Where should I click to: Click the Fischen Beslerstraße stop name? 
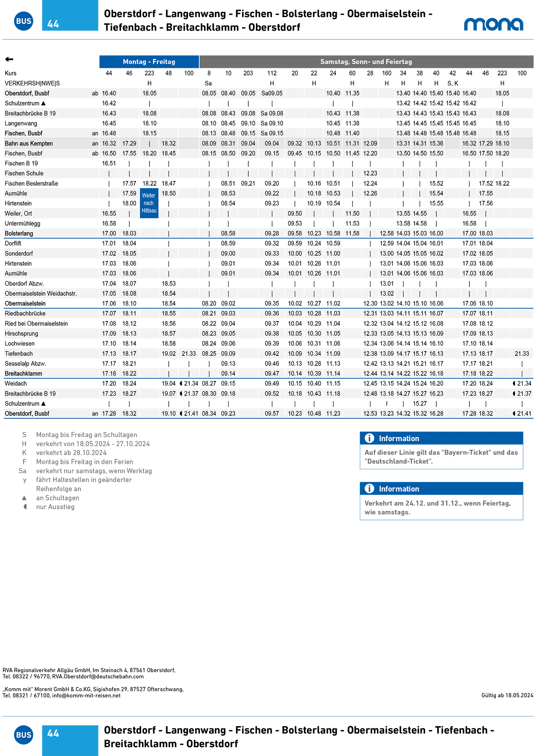[x=31, y=183]
